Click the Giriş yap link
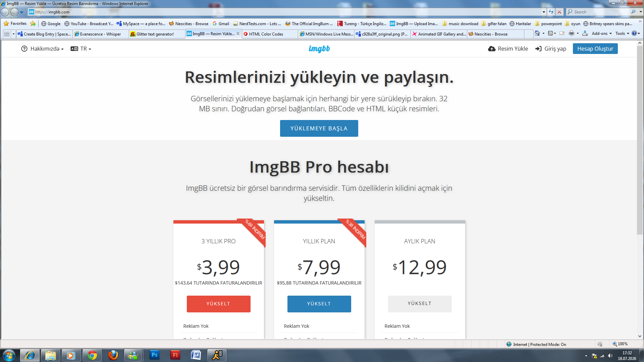The width and height of the screenshot is (644, 362). (551, 49)
